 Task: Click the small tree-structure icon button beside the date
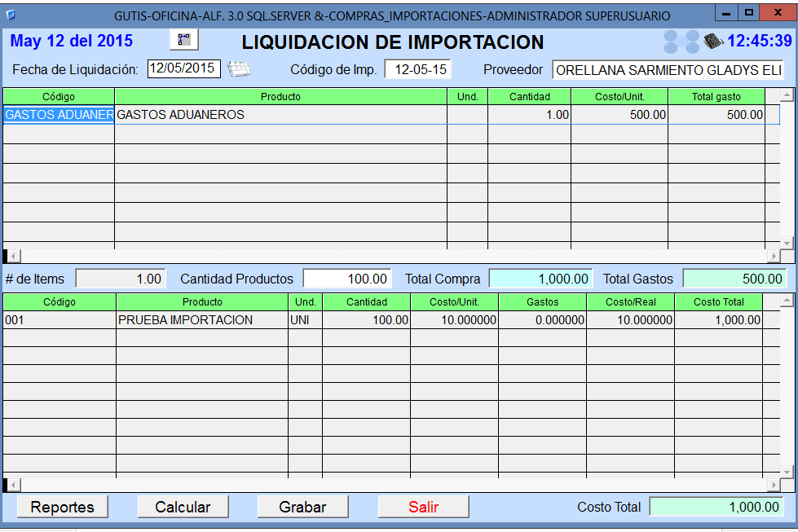[x=183, y=40]
